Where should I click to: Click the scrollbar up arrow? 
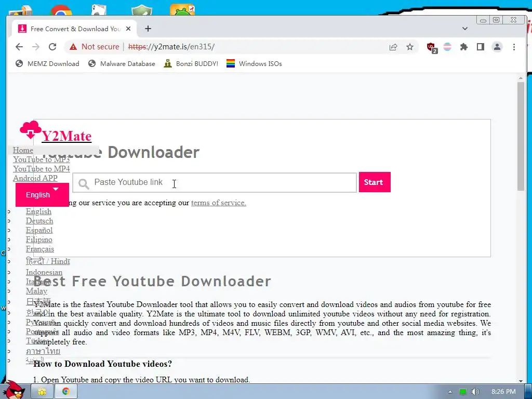(x=521, y=78)
